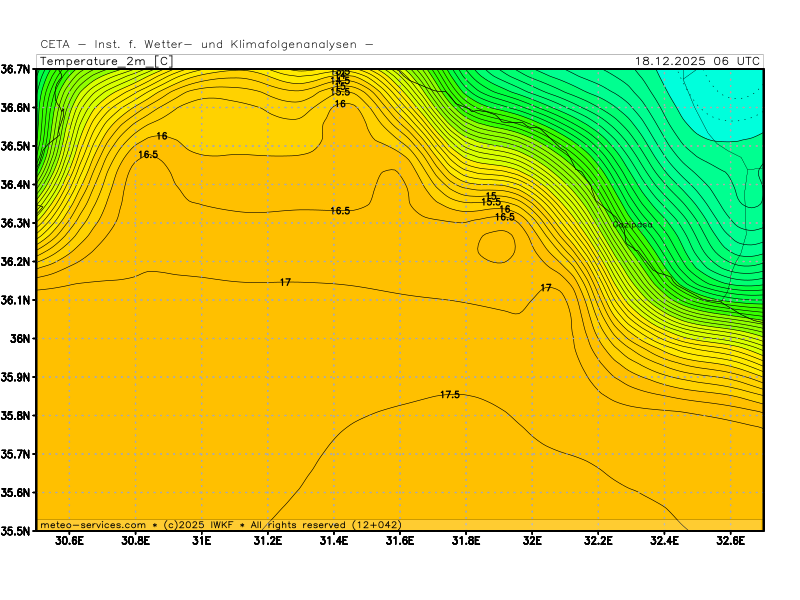This screenshot has width=800, height=600.
Task: Click inside the small closed contour oval
Action: (x=497, y=245)
